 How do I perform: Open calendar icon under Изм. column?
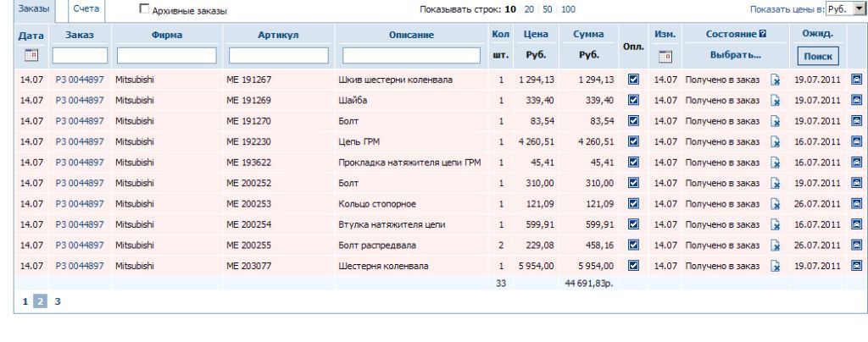[x=665, y=56]
